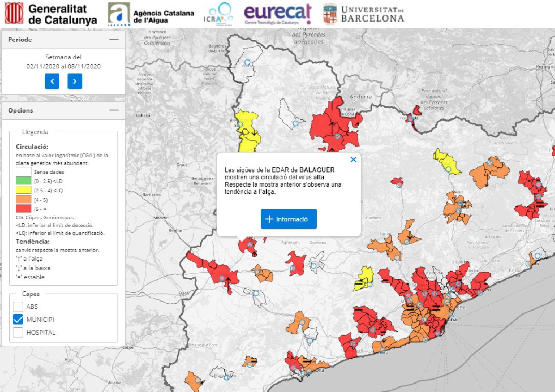555x392 pixels.
Task: Click the Universitat de Barcelona logo
Action: (x=363, y=13)
